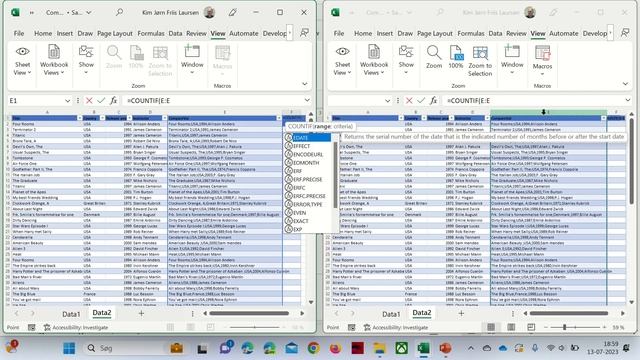The height and width of the screenshot is (360, 640).
Task: Open Sheet View menu in left window
Action: pos(22,61)
